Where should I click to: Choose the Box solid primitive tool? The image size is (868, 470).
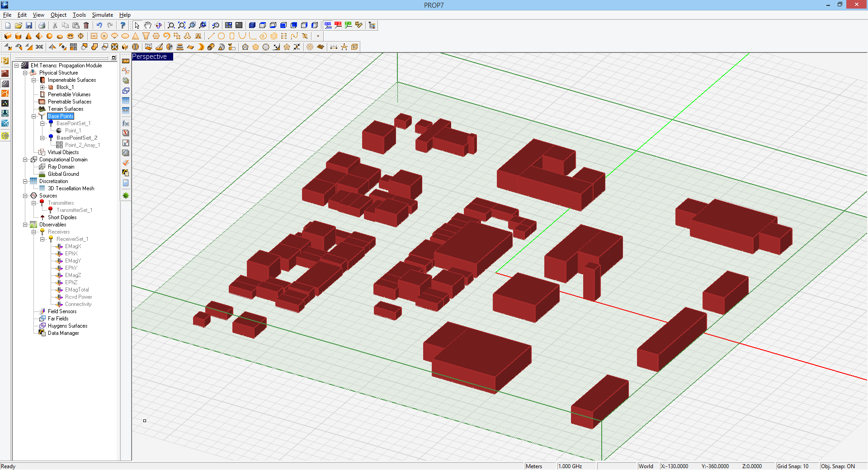point(8,36)
